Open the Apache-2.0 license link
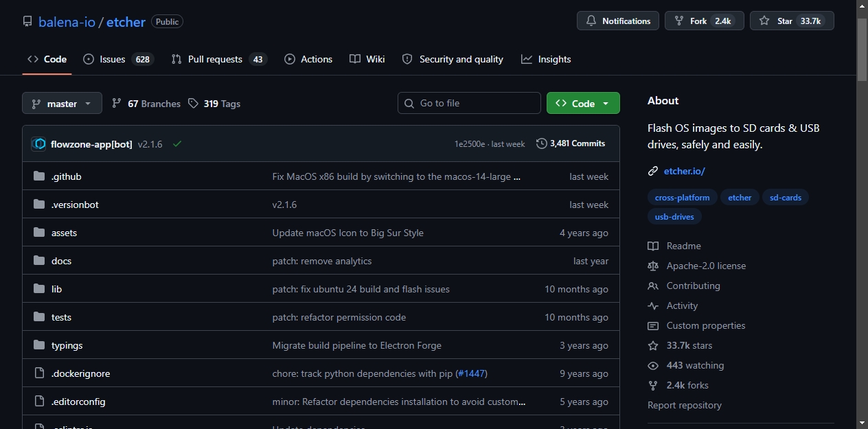The height and width of the screenshot is (429, 868). tap(697, 266)
